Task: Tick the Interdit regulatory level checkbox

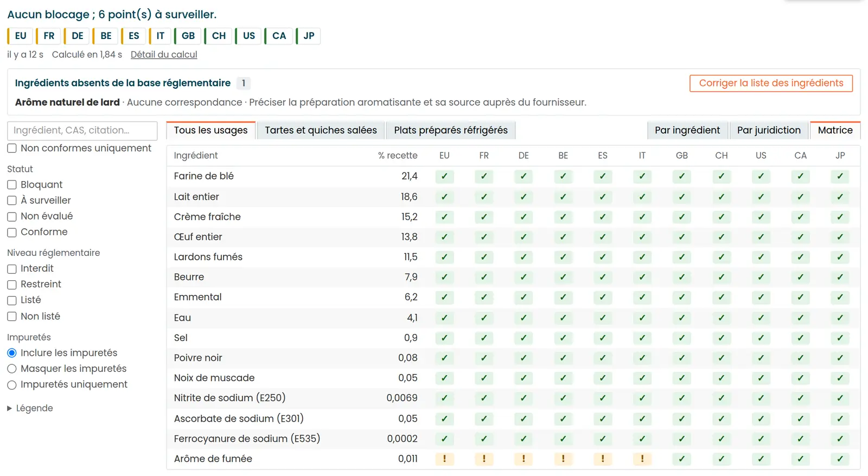Action: 12,269
